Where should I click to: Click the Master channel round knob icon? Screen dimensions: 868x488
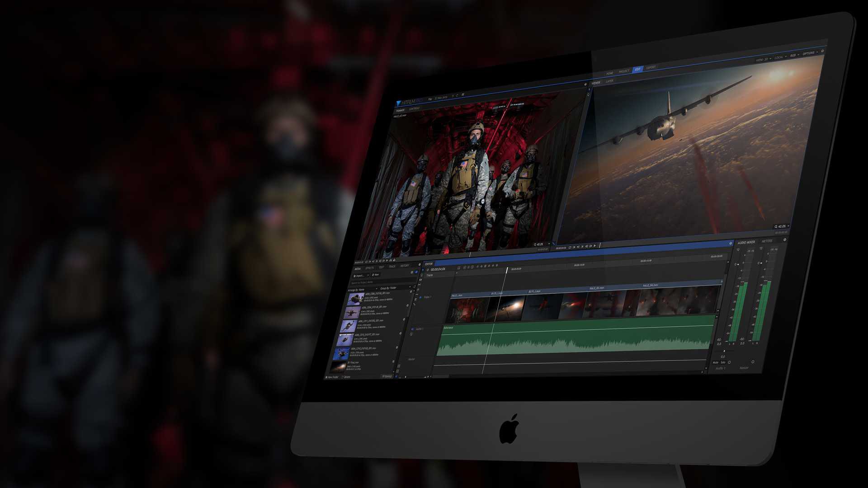coord(753,361)
